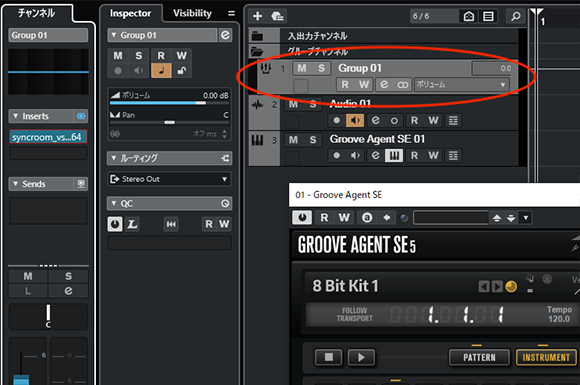Click the Groove Agent preset name field

451,218
